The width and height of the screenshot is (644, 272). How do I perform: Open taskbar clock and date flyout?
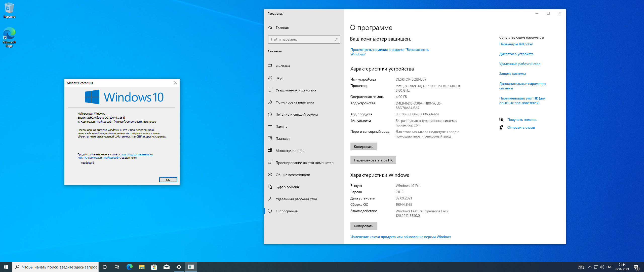[622, 267]
